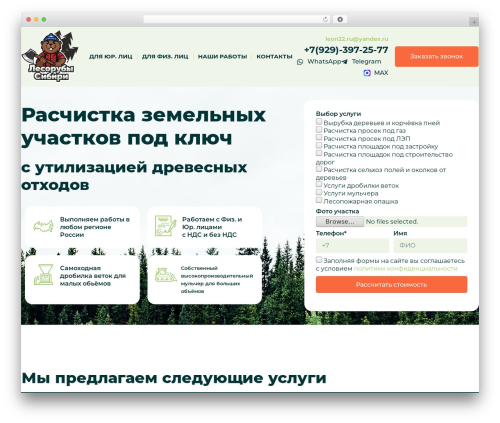This screenshot has width=500, height=423.
Task: Open the MAX messenger text link
Action: (381, 73)
